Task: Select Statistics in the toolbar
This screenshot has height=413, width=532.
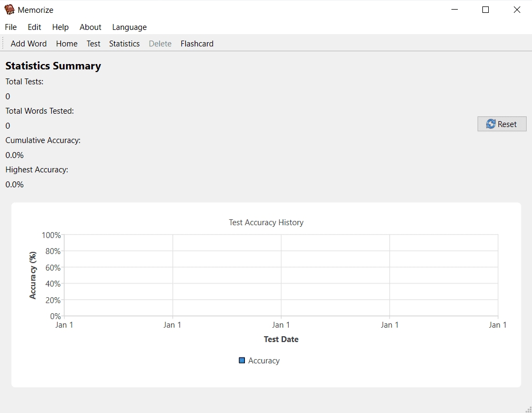Action: (x=124, y=44)
